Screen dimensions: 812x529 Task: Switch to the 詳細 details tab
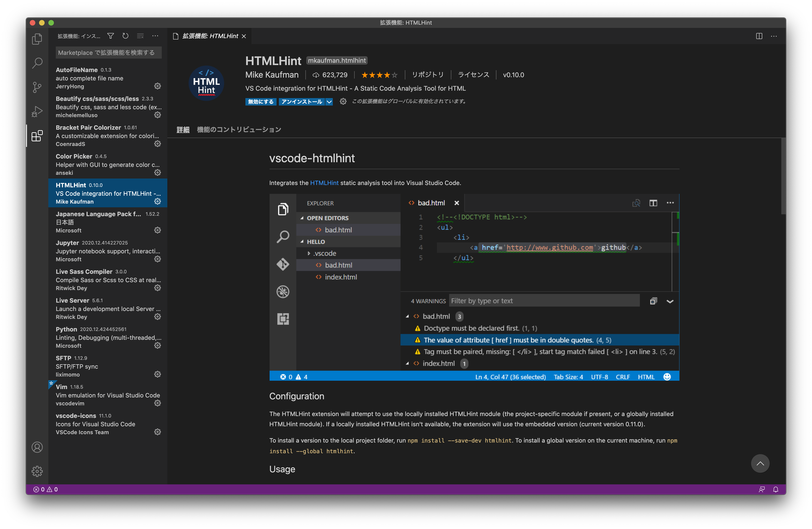pos(183,130)
